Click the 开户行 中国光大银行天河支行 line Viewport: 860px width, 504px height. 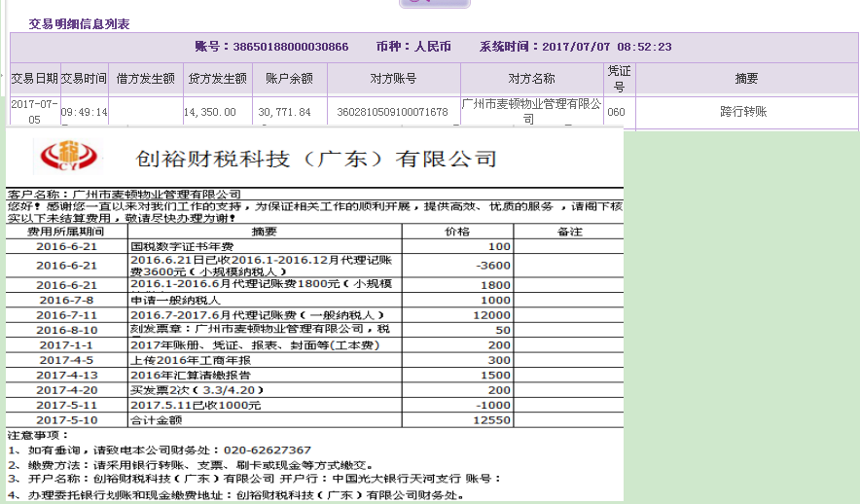(x=255, y=479)
